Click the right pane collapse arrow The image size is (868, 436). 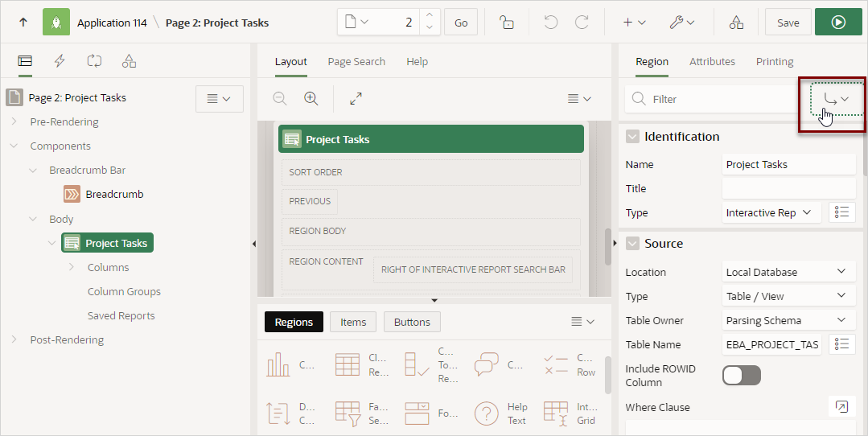tap(615, 243)
